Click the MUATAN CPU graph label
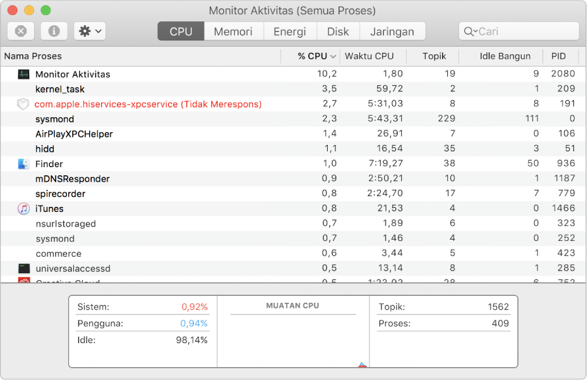The image size is (588, 381). coord(292,306)
